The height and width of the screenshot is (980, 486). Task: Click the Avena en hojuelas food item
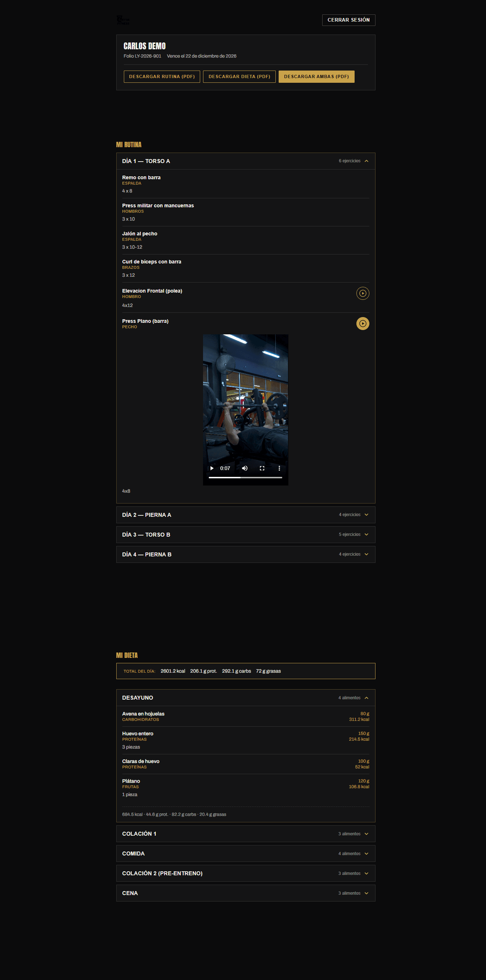[x=143, y=714]
